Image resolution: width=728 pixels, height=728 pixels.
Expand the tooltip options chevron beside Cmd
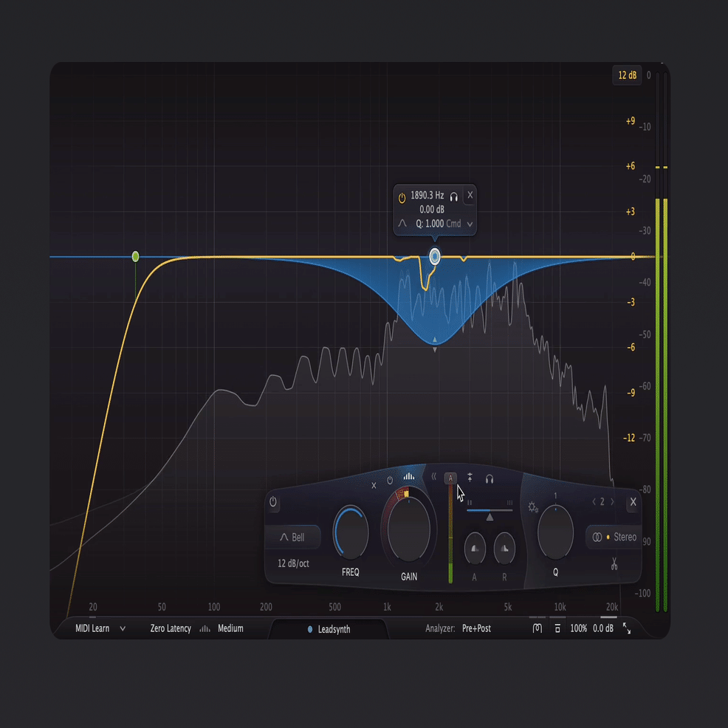pos(470,224)
